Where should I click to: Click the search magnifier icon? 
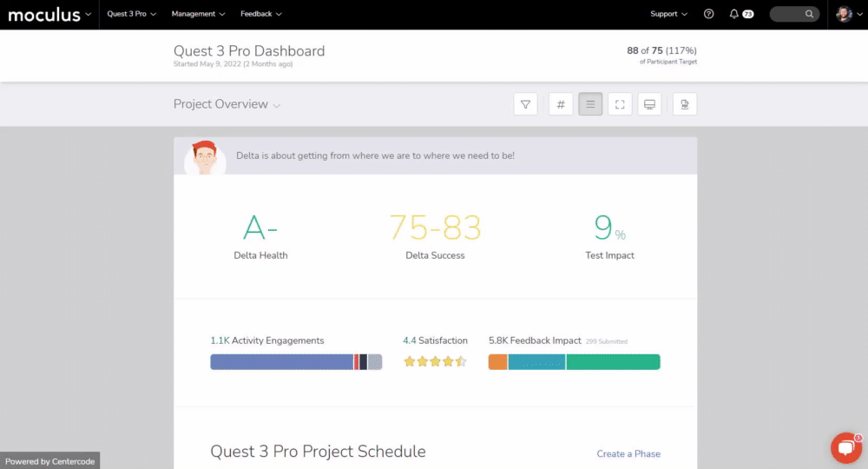click(x=809, y=14)
